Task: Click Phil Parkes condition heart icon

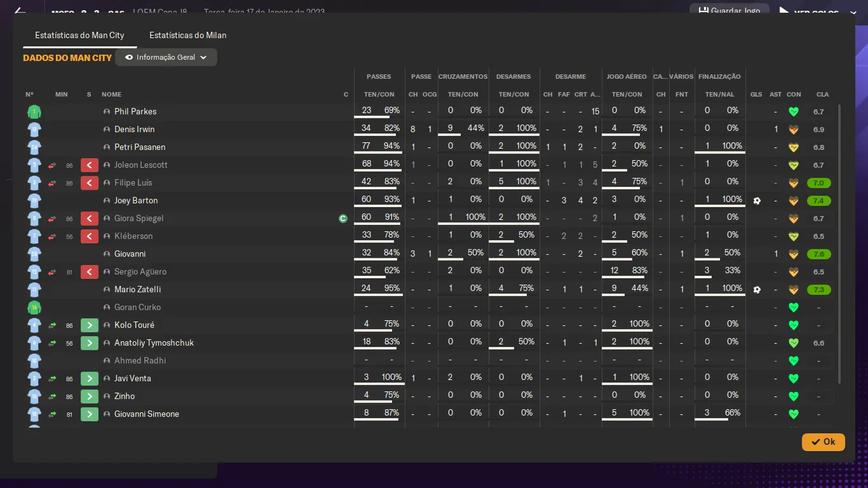Action: 793,112
